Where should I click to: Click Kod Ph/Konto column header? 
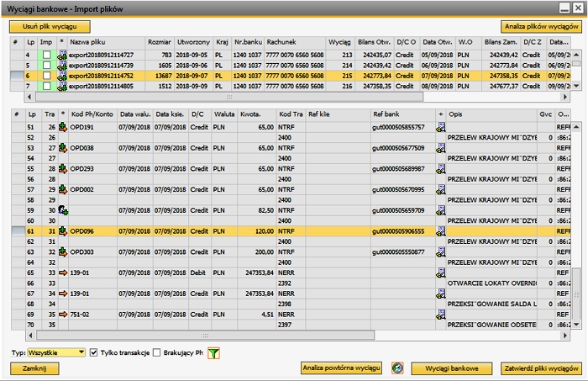click(x=92, y=114)
